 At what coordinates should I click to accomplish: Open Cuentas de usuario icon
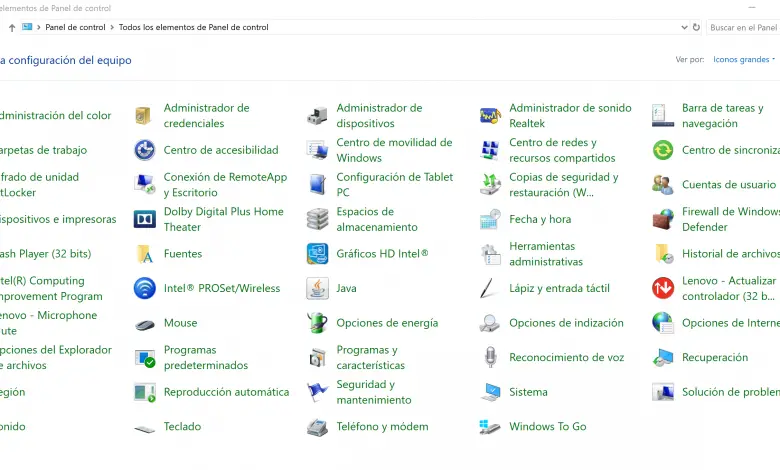click(x=663, y=185)
